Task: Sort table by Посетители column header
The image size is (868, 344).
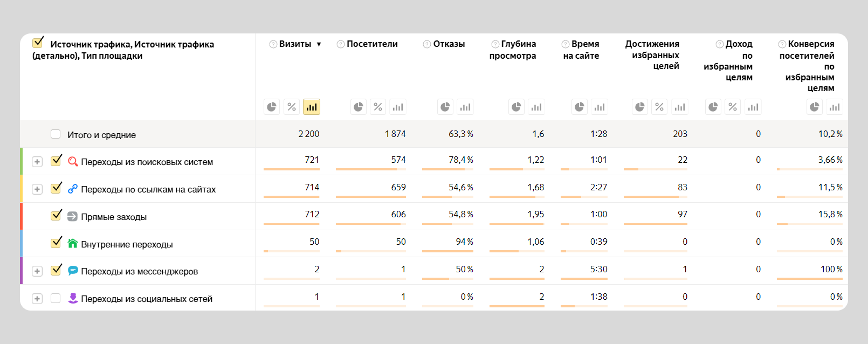Action: tap(372, 44)
